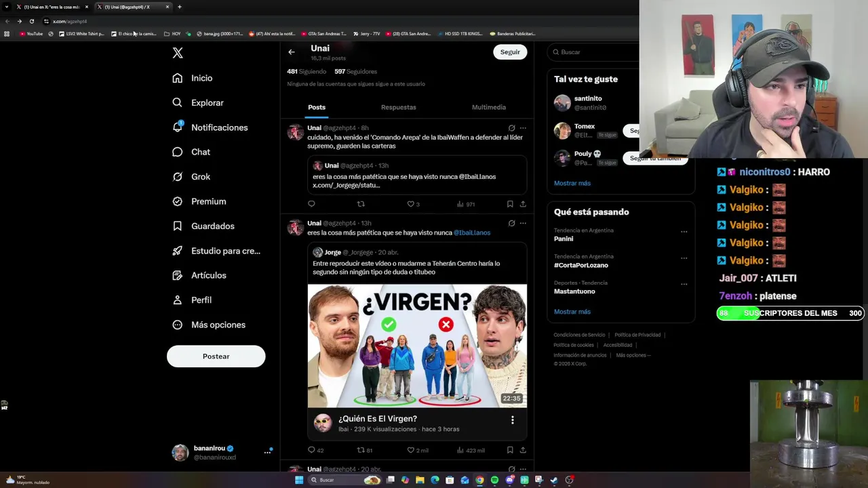Reply to the post with 42 replies
Image resolution: width=868 pixels, height=488 pixels.
click(315, 450)
